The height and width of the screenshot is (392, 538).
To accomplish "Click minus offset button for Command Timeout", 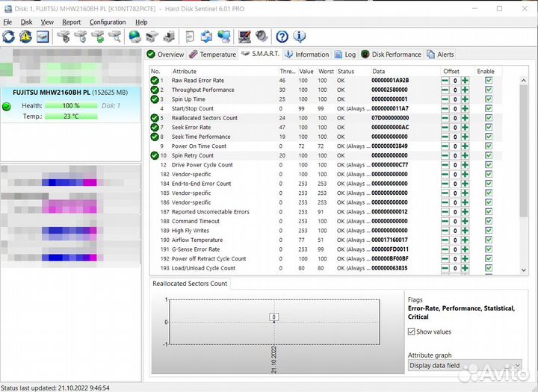I will click(445, 221).
